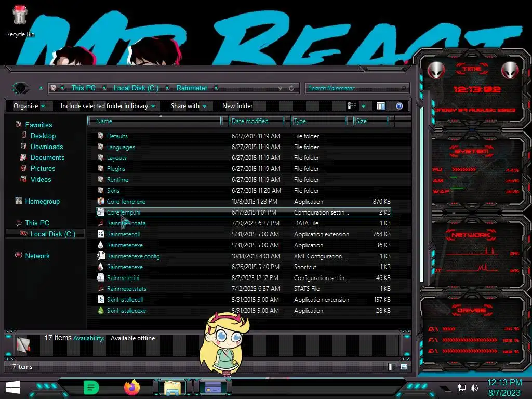Sort by the Type column header
Screen dimensions: 532x399
(x=318, y=121)
